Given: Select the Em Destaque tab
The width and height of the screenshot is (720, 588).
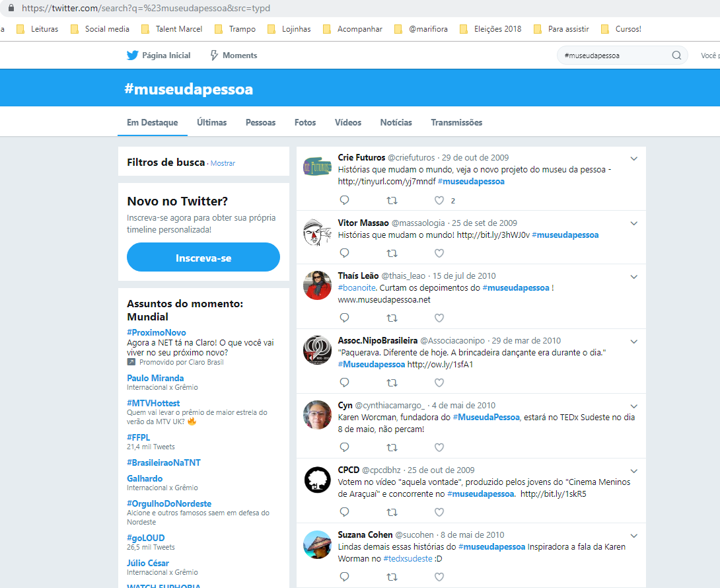Looking at the screenshot, I should [x=153, y=123].
